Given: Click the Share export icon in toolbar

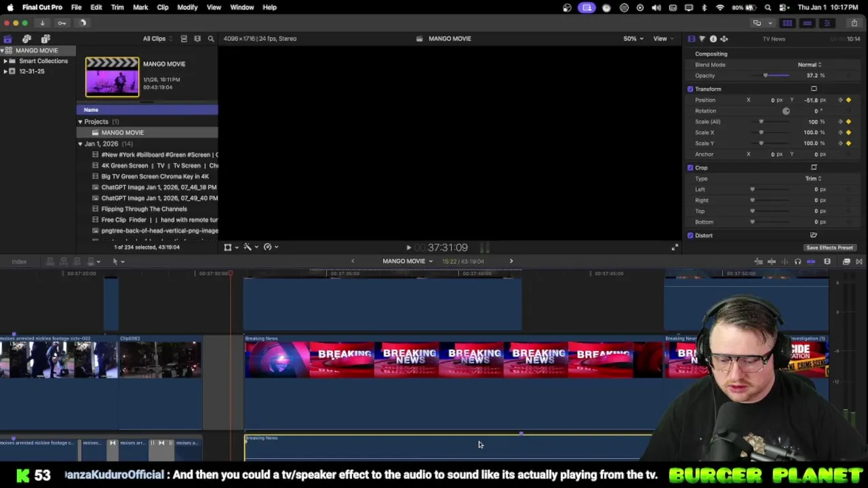Looking at the screenshot, I should click(x=854, y=23).
